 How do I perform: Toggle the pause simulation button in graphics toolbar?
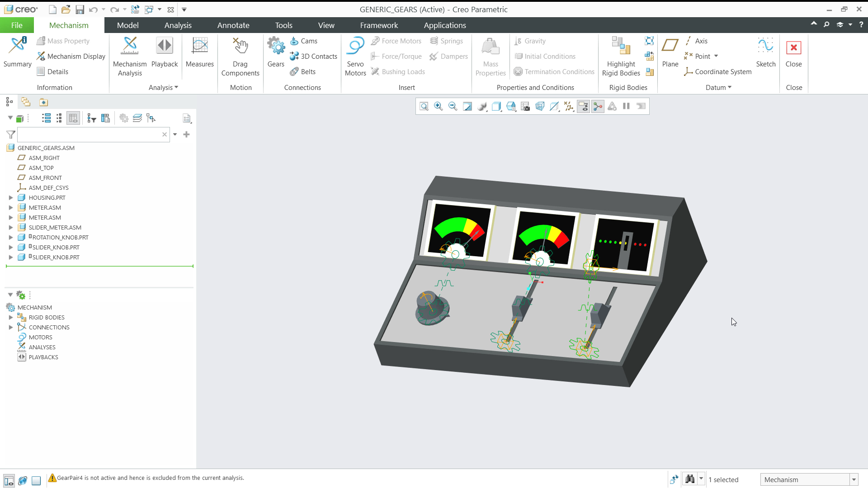click(x=627, y=107)
